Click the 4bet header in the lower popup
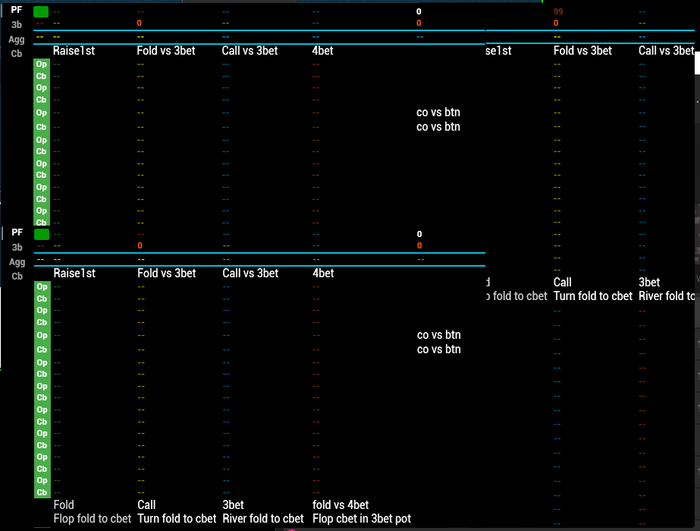The image size is (700, 531). [x=323, y=273]
